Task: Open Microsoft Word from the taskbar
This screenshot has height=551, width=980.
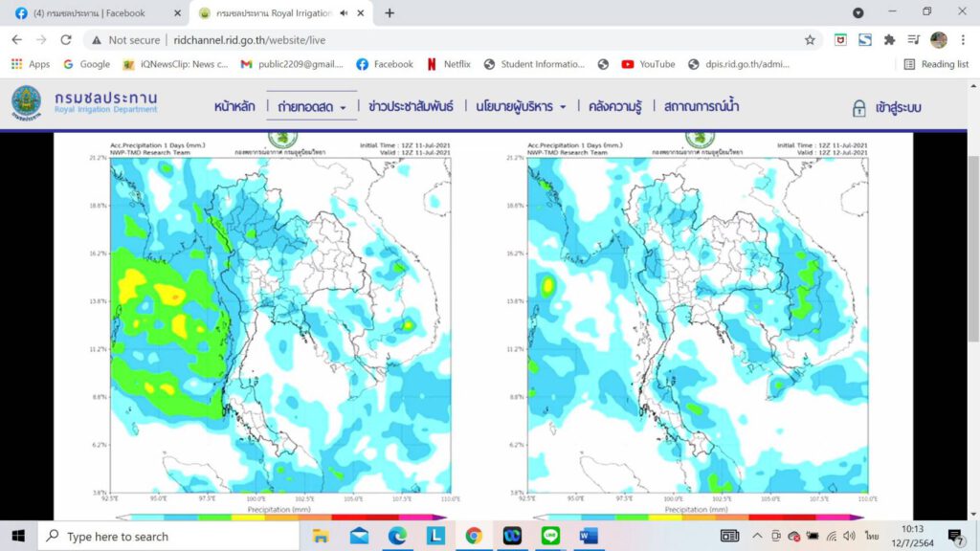Action: (589, 536)
